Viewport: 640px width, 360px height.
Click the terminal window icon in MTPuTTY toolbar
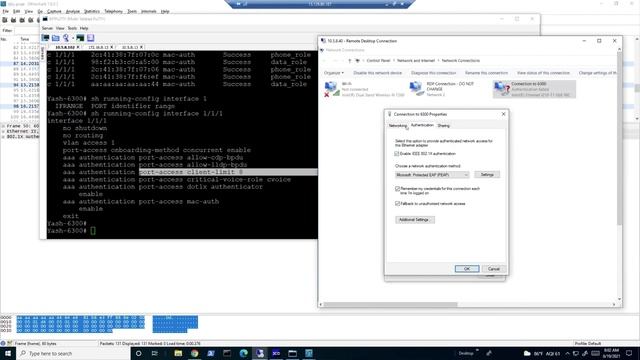pyautogui.click(x=80, y=38)
